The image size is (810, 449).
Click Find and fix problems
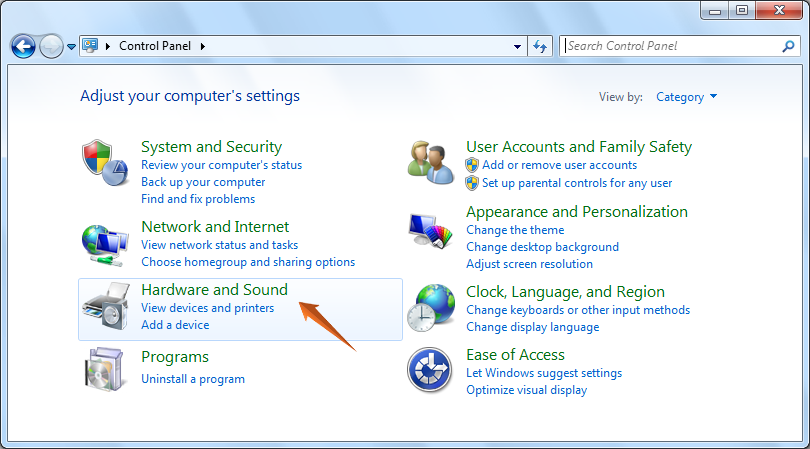click(x=198, y=199)
